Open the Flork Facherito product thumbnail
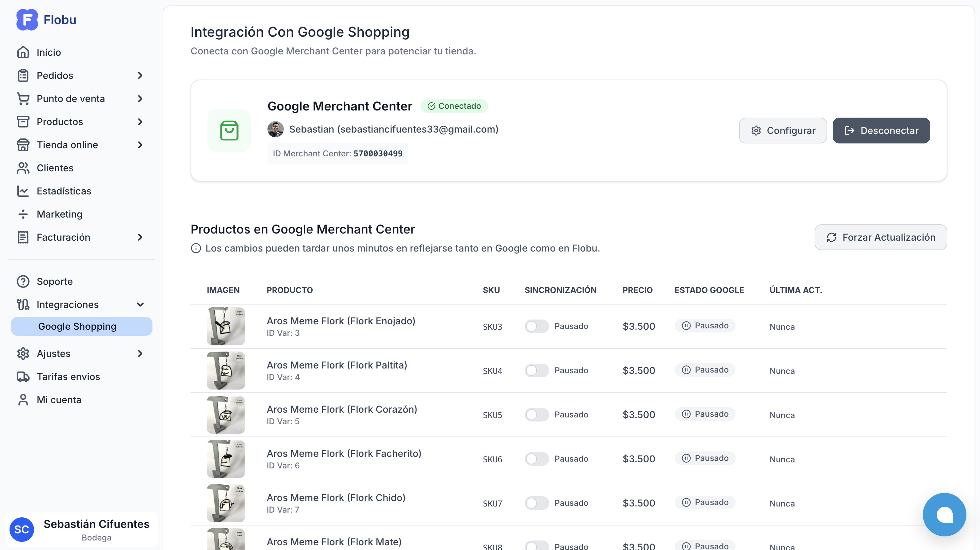Image resolution: width=980 pixels, height=550 pixels. point(226,459)
